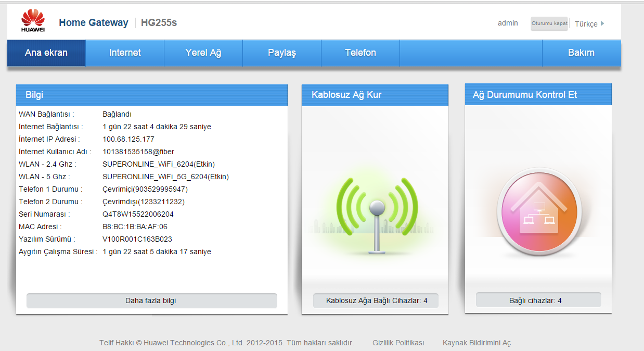Image resolution: width=644 pixels, height=351 pixels.
Task: Open the Kaynak Bildirimini Aç link
Action: [477, 343]
